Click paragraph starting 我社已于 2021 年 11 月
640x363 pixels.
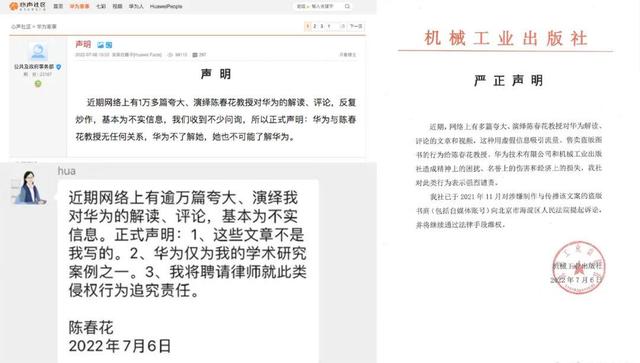tap(509, 210)
